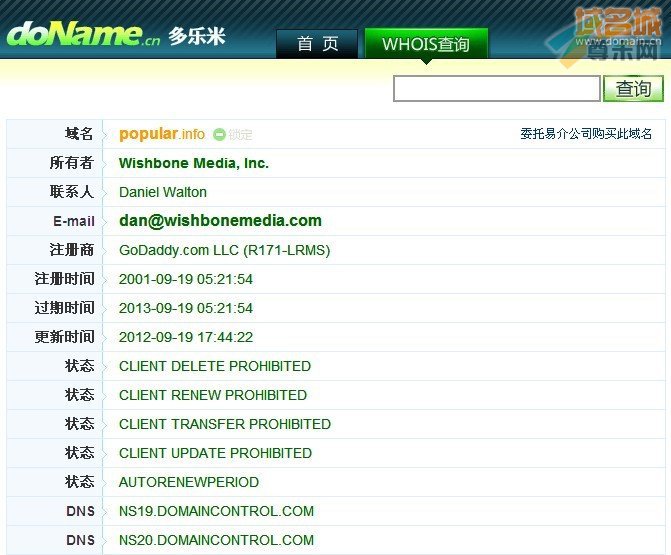Click the 联系人 row label

coord(71,192)
